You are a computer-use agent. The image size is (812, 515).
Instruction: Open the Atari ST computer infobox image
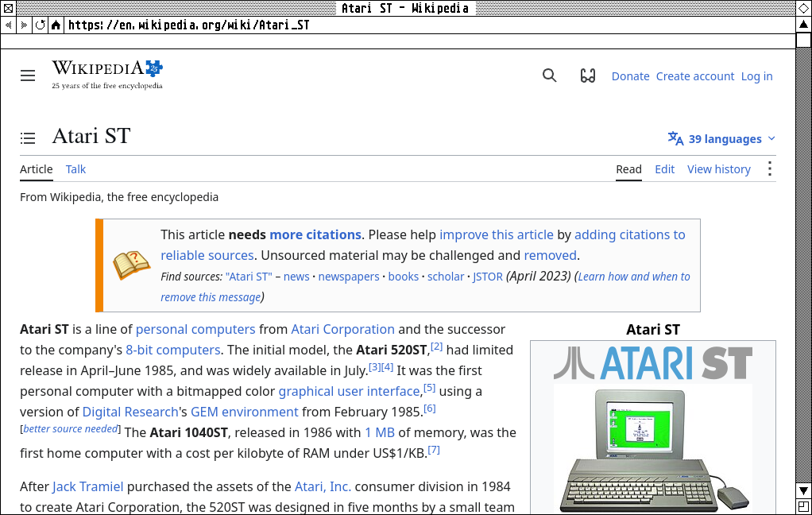[x=653, y=450]
